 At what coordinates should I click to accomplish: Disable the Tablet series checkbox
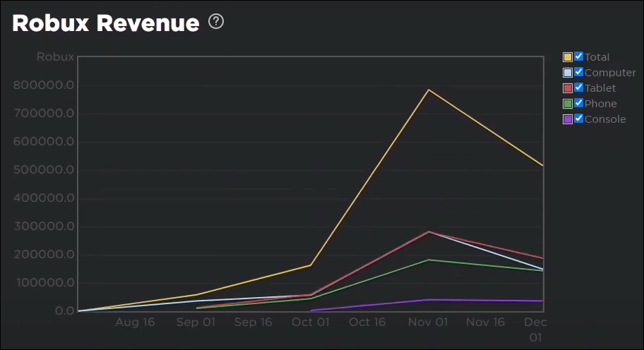[579, 87]
